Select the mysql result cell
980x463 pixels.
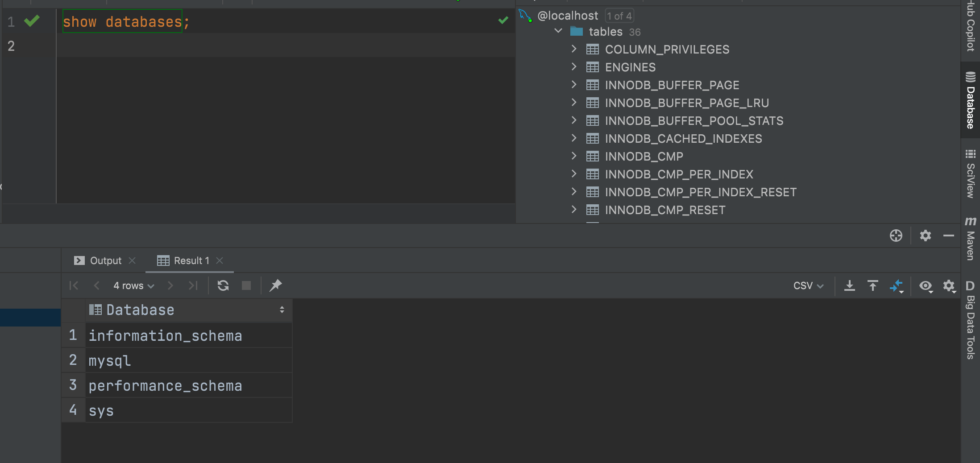click(189, 360)
